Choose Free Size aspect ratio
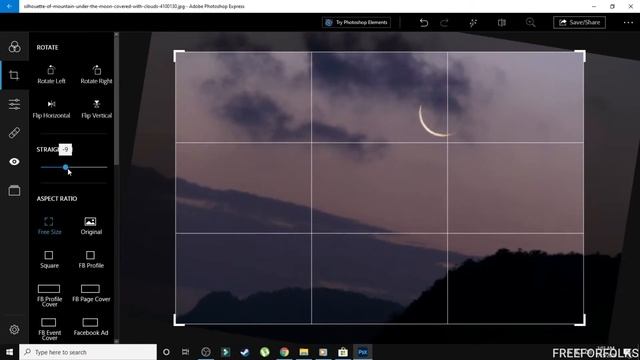The image size is (640, 360). [49, 226]
